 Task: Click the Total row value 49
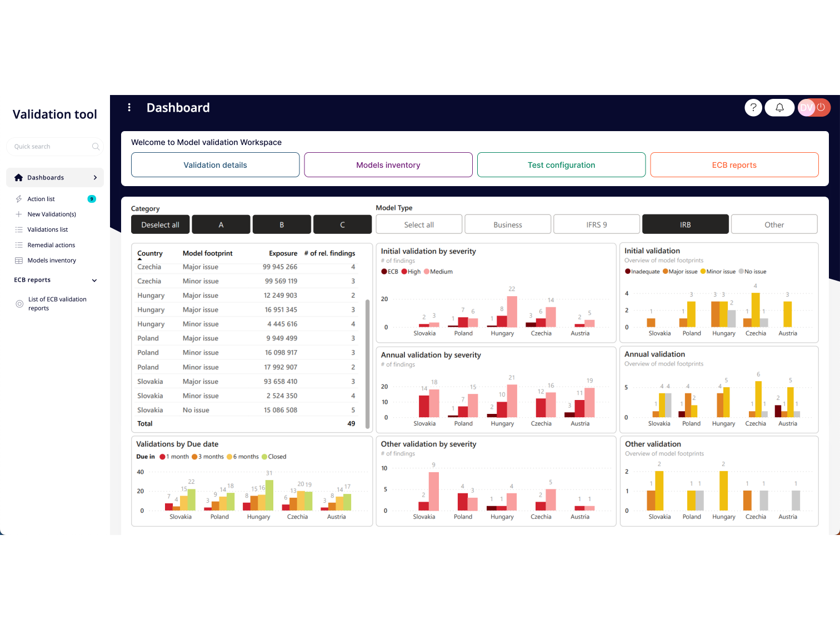(351, 424)
